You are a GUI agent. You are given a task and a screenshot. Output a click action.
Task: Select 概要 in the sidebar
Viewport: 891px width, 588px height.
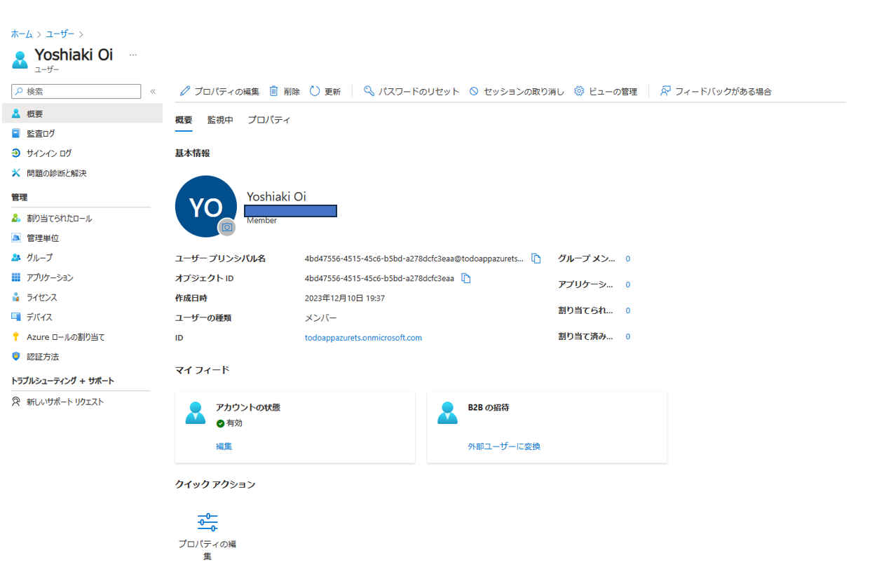click(x=82, y=114)
